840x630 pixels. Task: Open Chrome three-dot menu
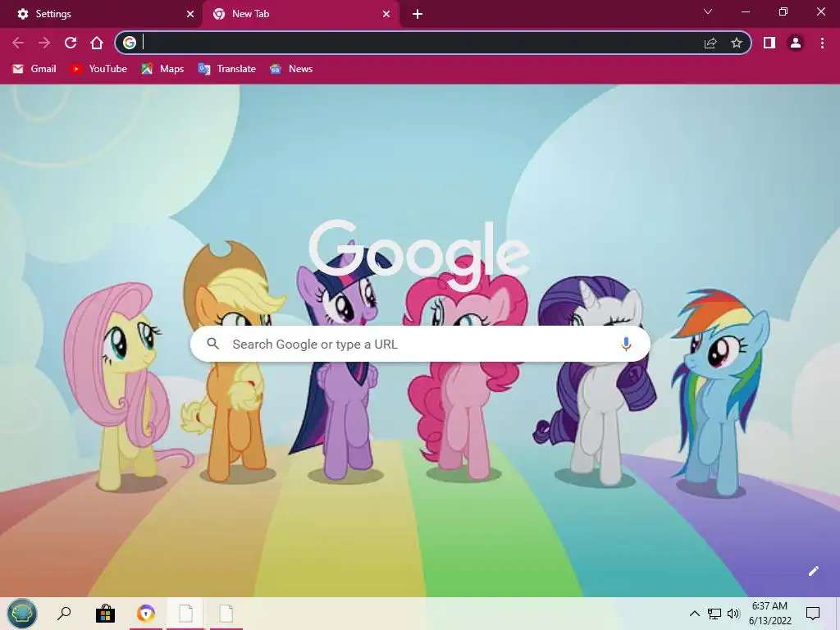pos(822,43)
